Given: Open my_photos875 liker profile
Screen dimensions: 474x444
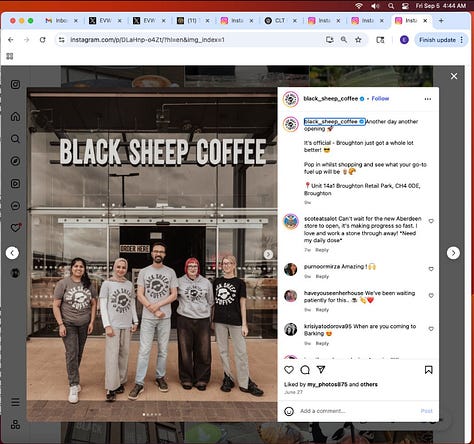Looking at the screenshot, I should pos(327,384).
